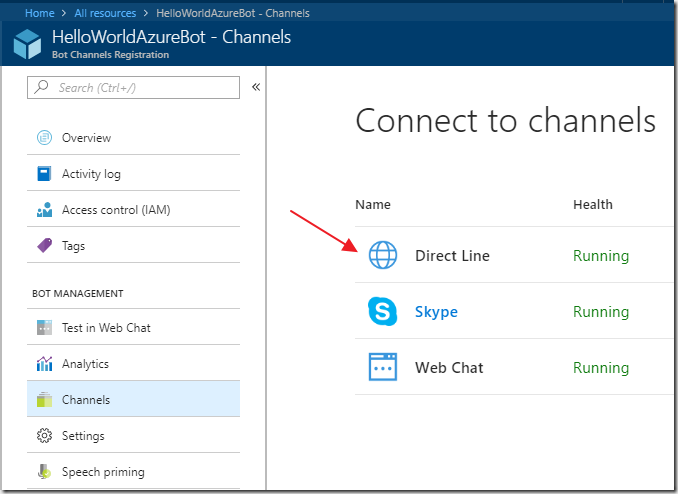Open Test in Web Chat menu item

(133, 327)
